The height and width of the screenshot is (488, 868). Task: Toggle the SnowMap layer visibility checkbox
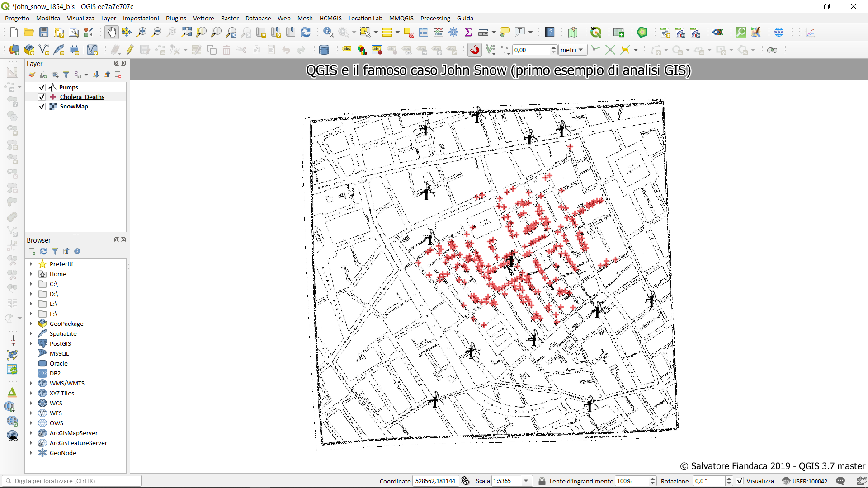coord(42,107)
